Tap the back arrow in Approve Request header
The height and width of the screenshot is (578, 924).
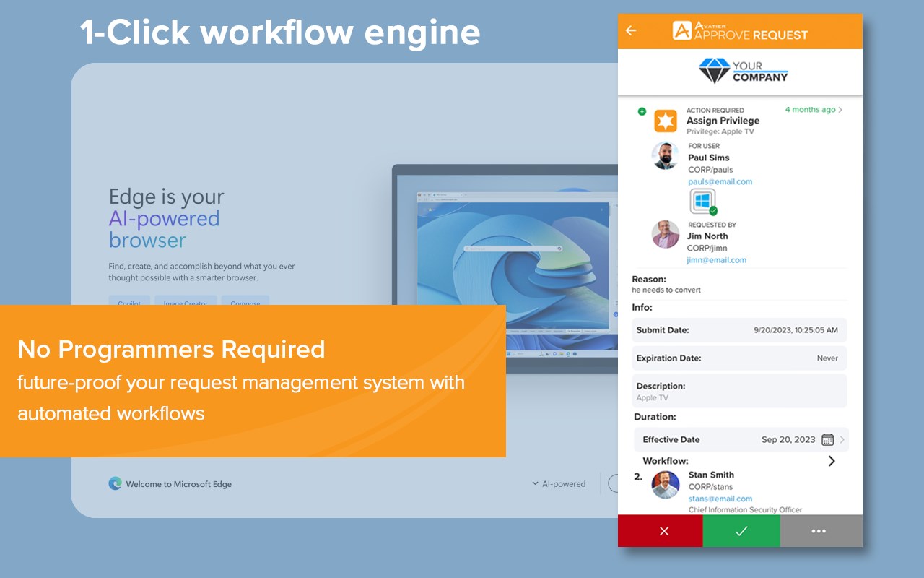point(631,30)
